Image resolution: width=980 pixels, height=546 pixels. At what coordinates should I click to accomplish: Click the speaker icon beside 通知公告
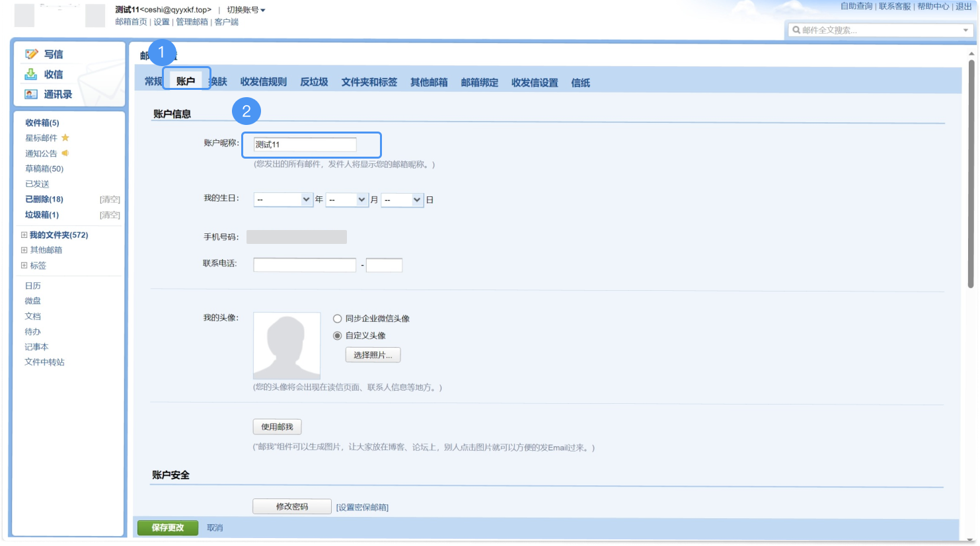pos(65,153)
